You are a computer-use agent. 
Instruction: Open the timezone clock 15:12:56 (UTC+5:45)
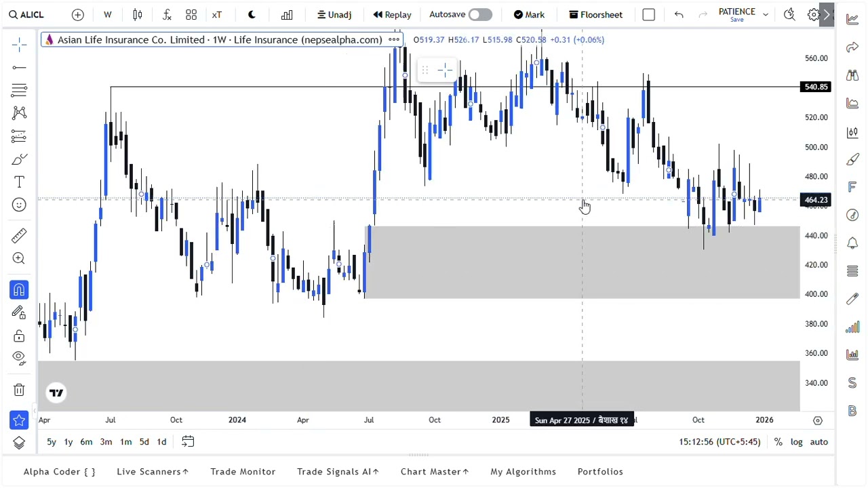719,442
